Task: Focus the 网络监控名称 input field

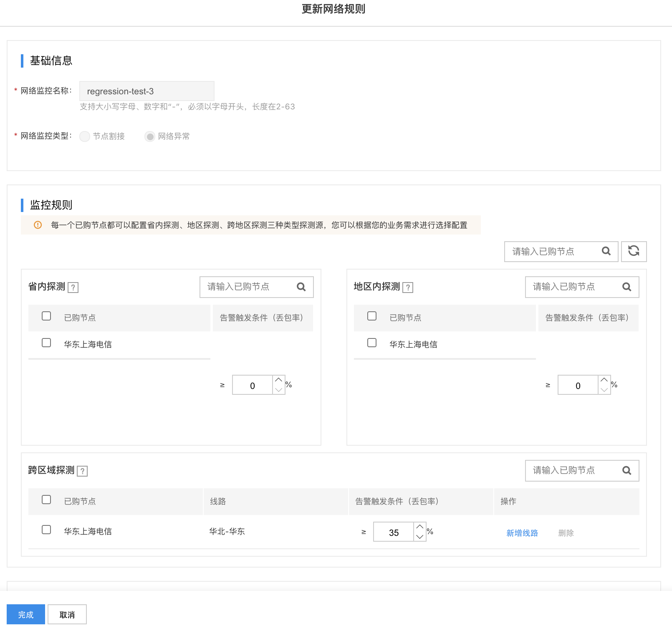Action: [147, 91]
